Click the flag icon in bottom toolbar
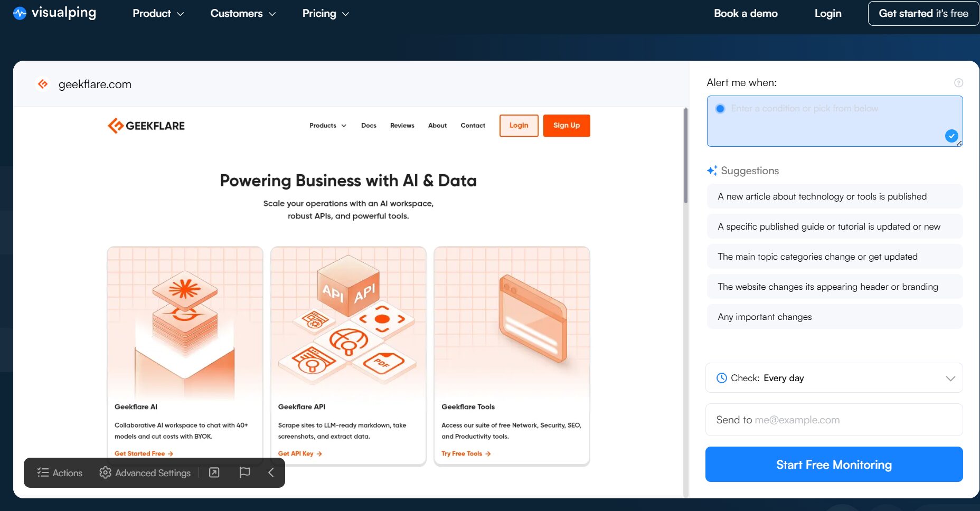This screenshot has height=511, width=980. tap(244, 472)
